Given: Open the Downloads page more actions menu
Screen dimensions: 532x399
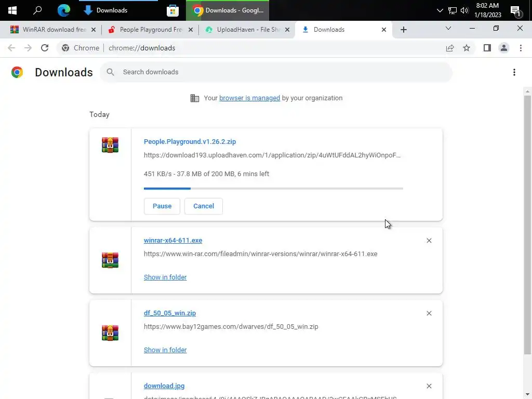Looking at the screenshot, I should (514, 72).
